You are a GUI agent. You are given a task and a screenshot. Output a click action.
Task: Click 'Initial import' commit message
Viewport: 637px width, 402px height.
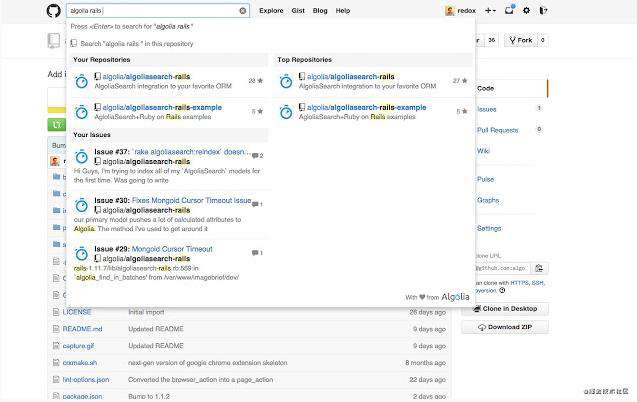point(146,312)
